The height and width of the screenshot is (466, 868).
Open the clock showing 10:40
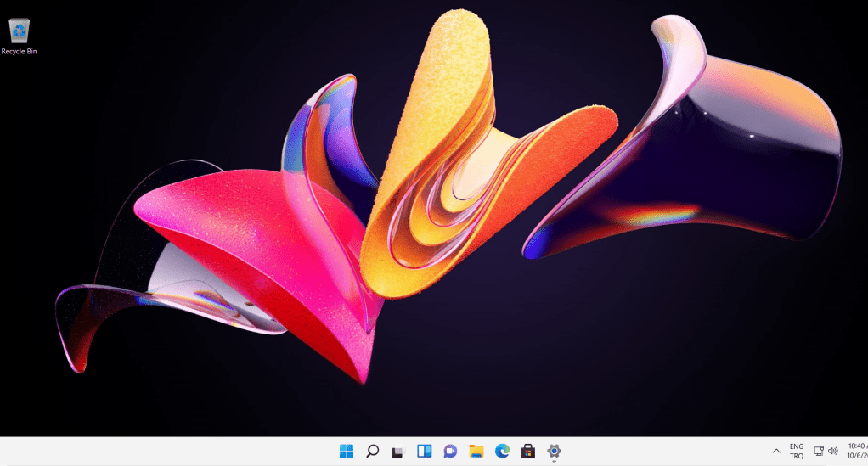857,446
